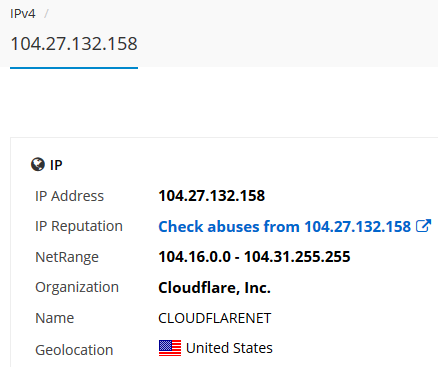Viewport: 438px width, 367px height.
Task: Open the IPv4 breadcrumb link
Action: 23,14
